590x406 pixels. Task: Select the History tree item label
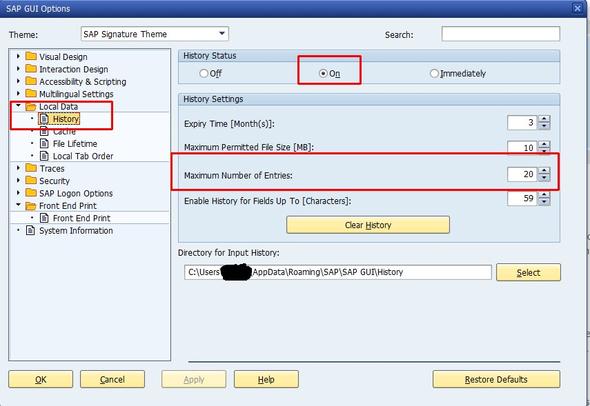66,119
